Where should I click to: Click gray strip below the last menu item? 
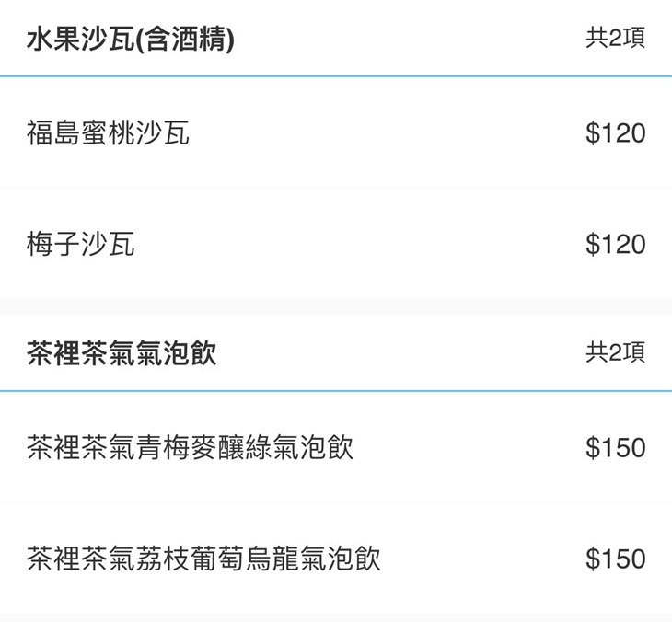tap(336, 617)
